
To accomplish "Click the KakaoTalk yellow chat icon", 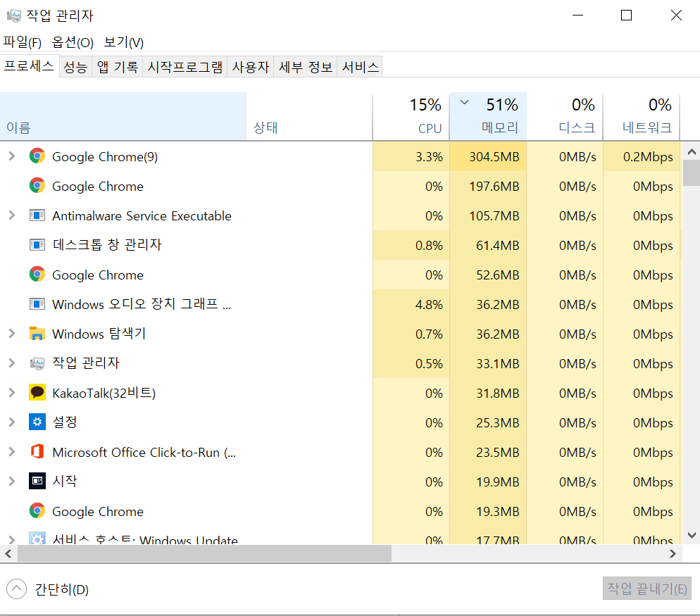I will (37, 392).
